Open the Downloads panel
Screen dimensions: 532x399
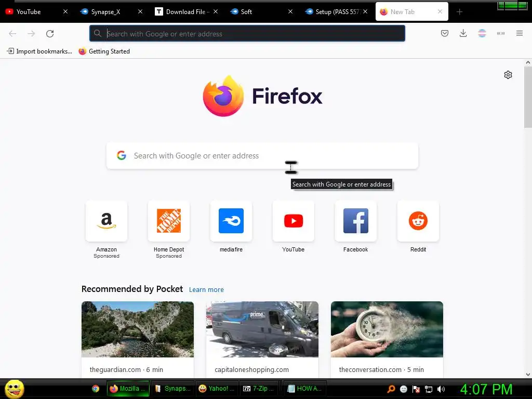[x=463, y=33]
